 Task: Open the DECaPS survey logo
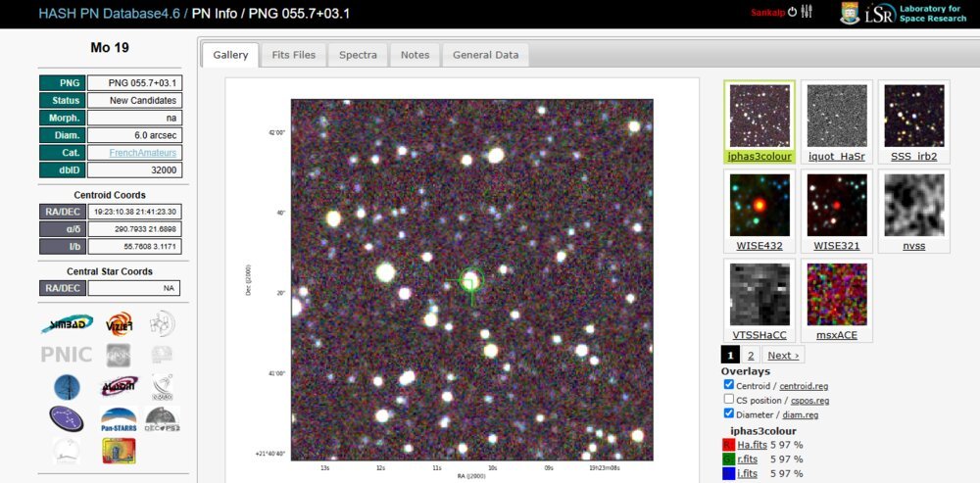click(163, 419)
